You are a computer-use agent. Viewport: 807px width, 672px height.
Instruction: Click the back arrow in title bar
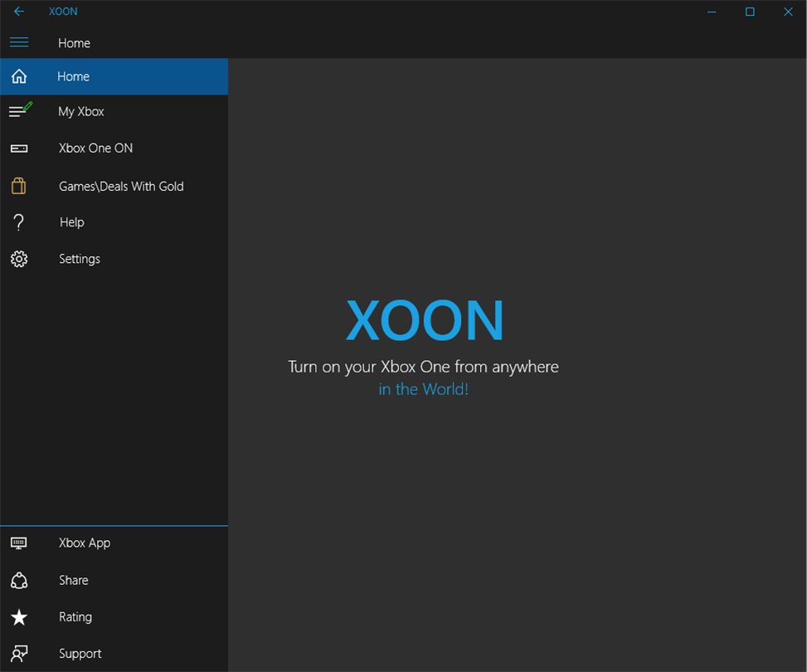19,12
